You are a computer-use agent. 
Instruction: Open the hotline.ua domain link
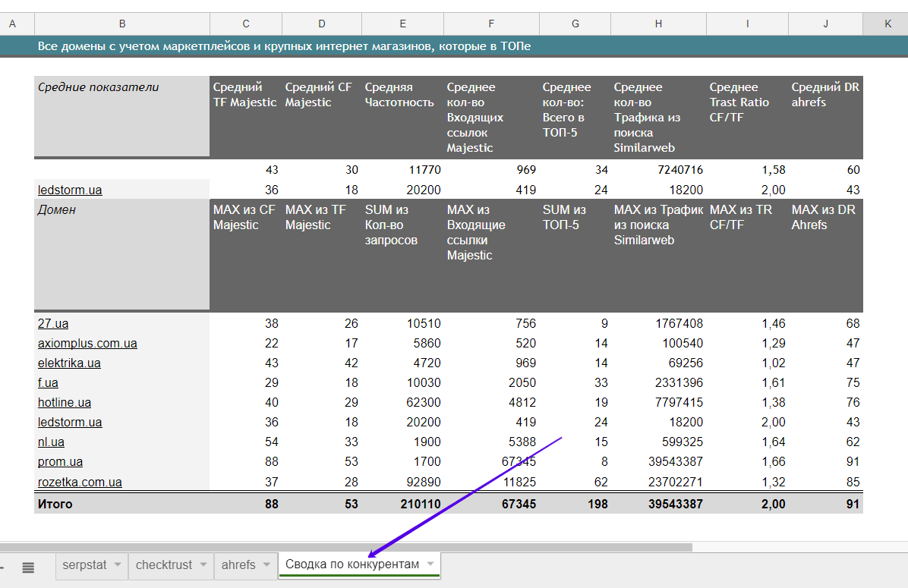(x=65, y=403)
